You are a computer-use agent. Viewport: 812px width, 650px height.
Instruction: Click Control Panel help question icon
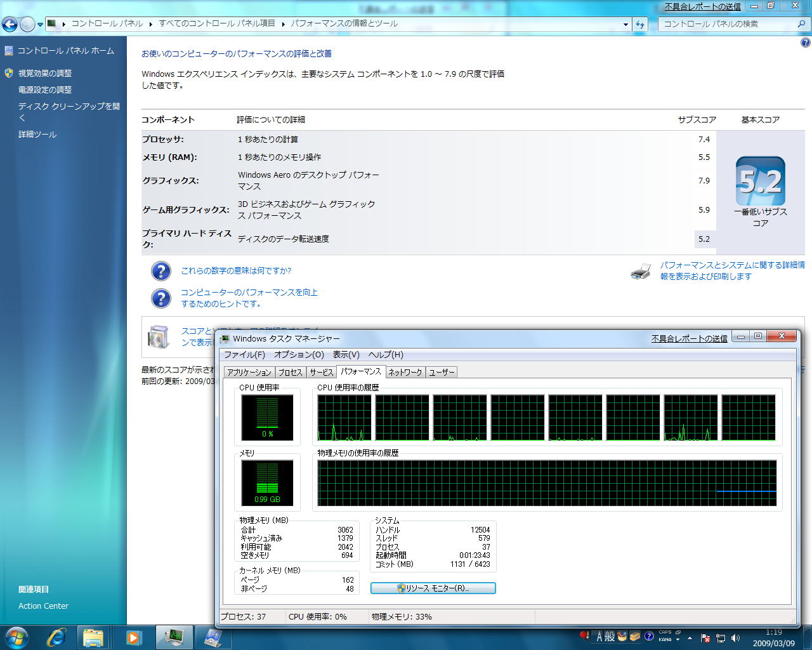805,43
